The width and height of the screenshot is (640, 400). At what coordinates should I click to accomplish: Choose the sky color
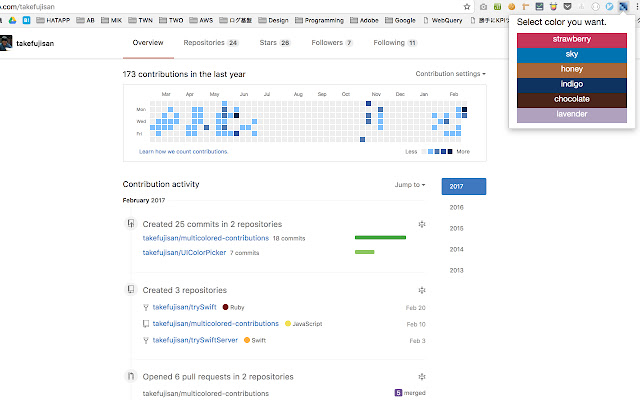tap(571, 56)
